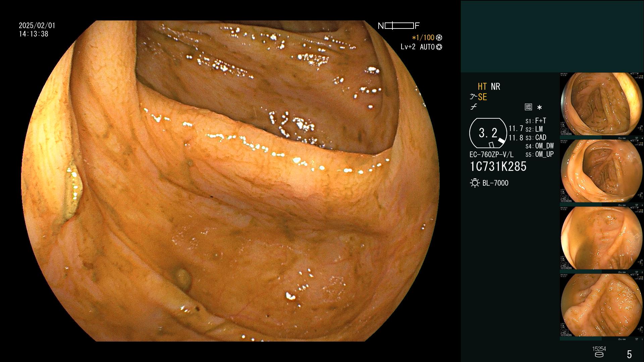Image resolution: width=644 pixels, height=362 pixels.
Task: Click the main endoscopic live image
Action: pos(230,181)
